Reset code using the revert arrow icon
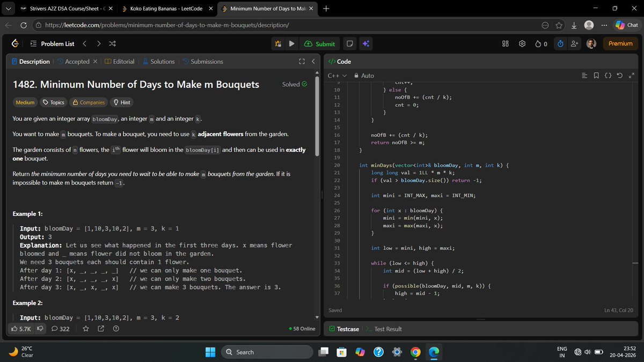 [x=620, y=76]
